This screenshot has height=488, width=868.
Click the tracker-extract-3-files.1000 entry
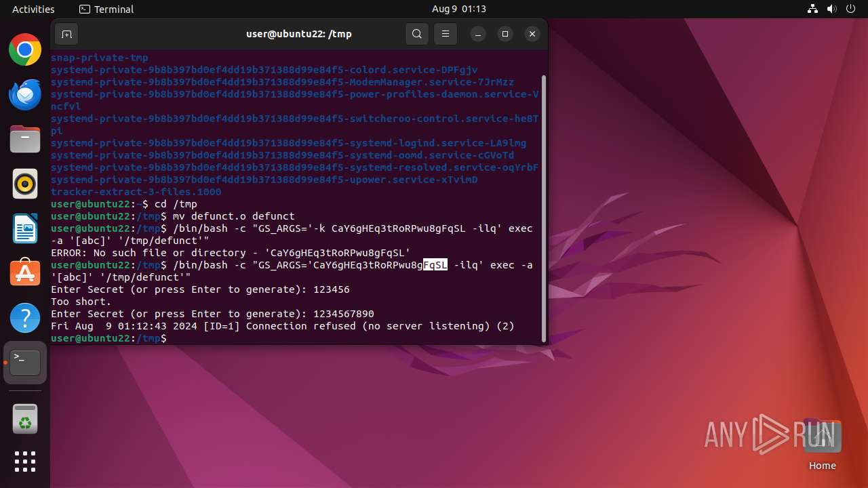pyautogui.click(x=136, y=192)
